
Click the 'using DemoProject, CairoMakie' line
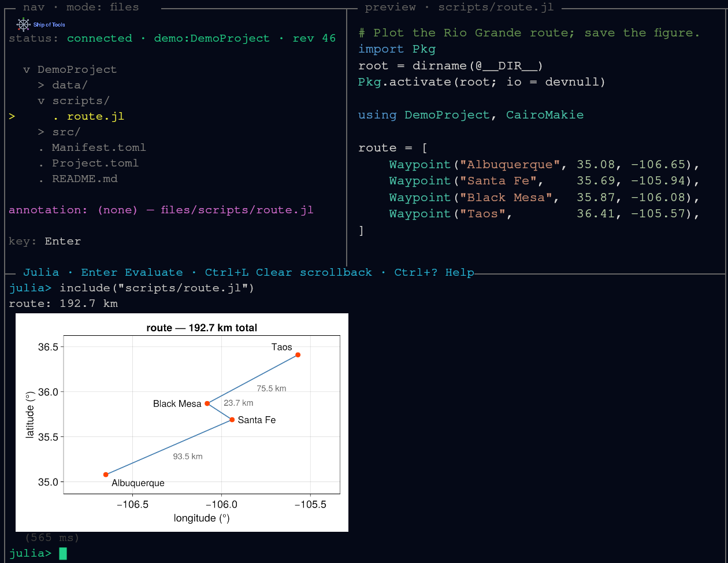471,115
